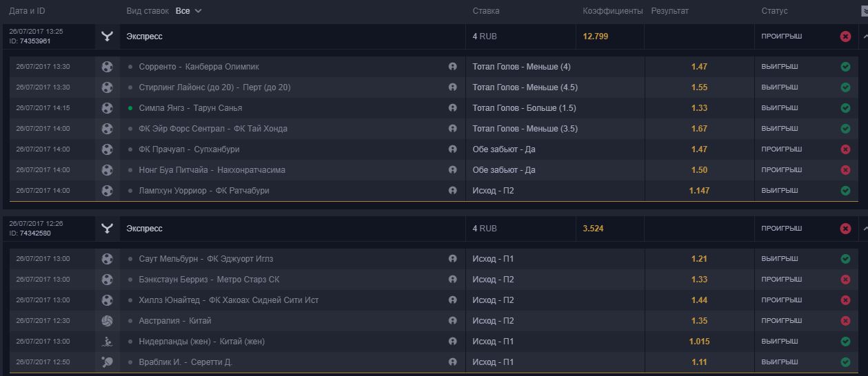Screen dimensions: 868x376
Task: Click the Статус column header
Action: pos(774,11)
